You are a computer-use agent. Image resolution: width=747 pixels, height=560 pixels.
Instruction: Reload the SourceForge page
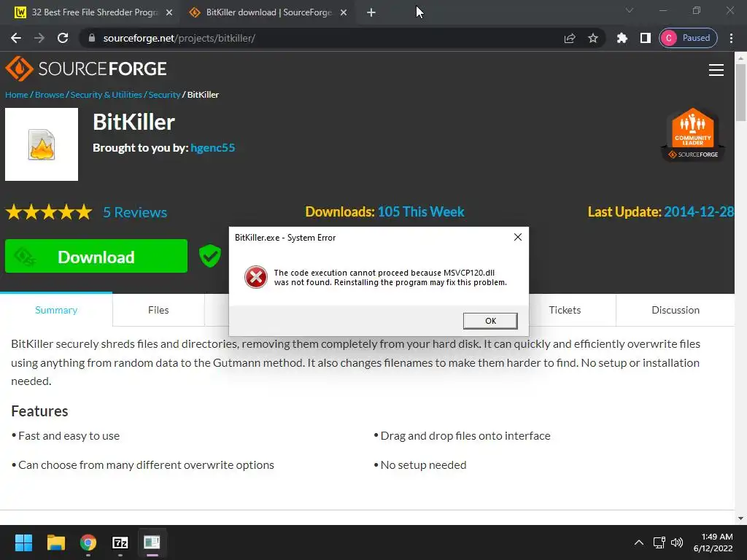63,38
